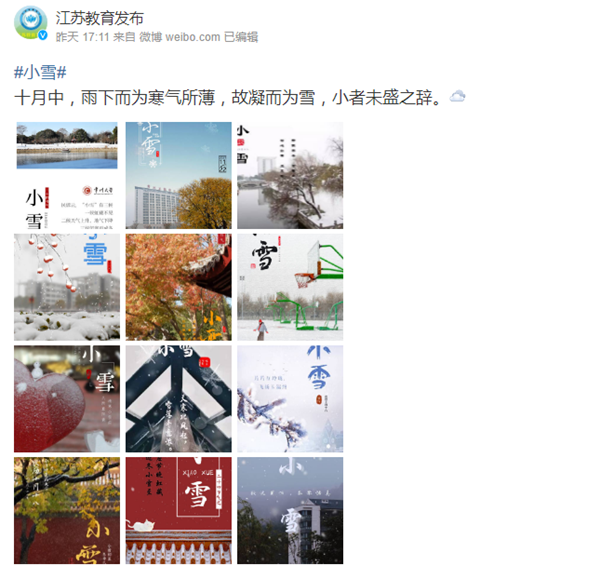Open the snowy lake photo thumbnail

[x=67, y=175]
